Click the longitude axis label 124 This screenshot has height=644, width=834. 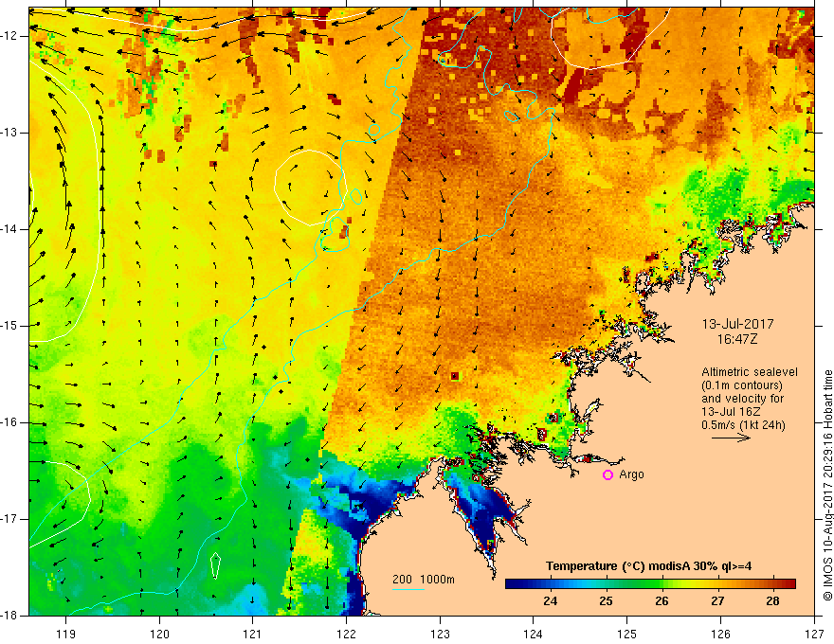[x=534, y=634]
